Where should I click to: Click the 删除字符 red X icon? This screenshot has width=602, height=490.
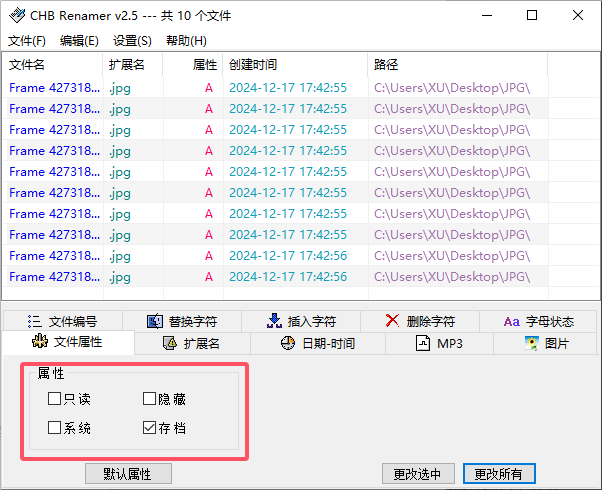click(x=392, y=321)
